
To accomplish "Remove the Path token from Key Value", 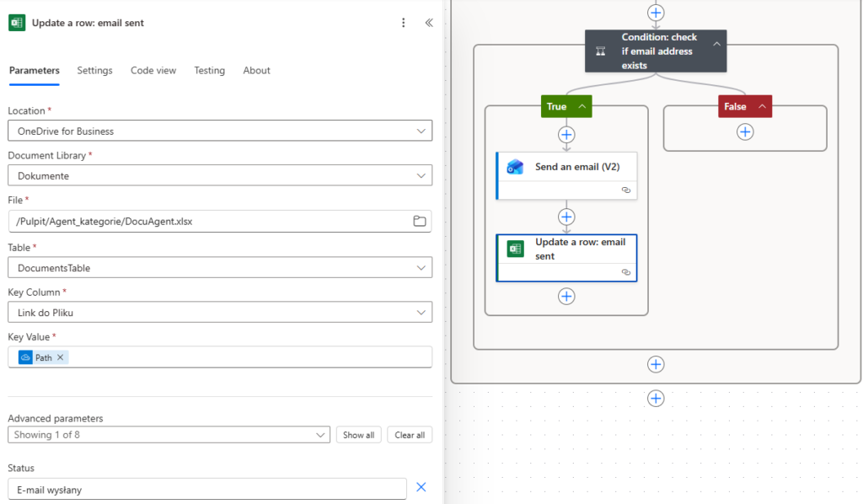I will [61, 357].
